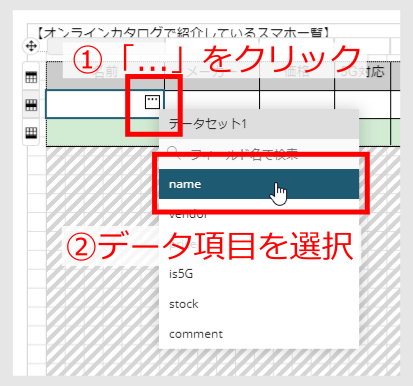Select the table detail row icon
The image size is (413, 386).
[31, 105]
